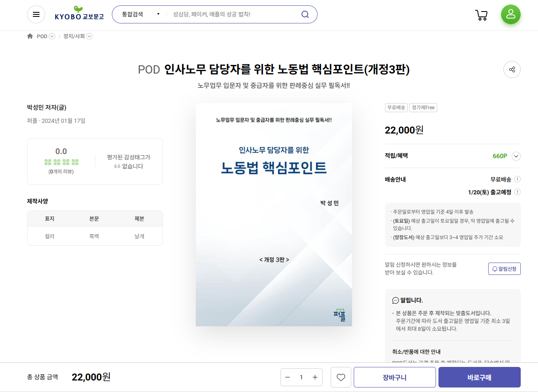
Task: Click the 알림신청 notification button
Action: coord(504,269)
